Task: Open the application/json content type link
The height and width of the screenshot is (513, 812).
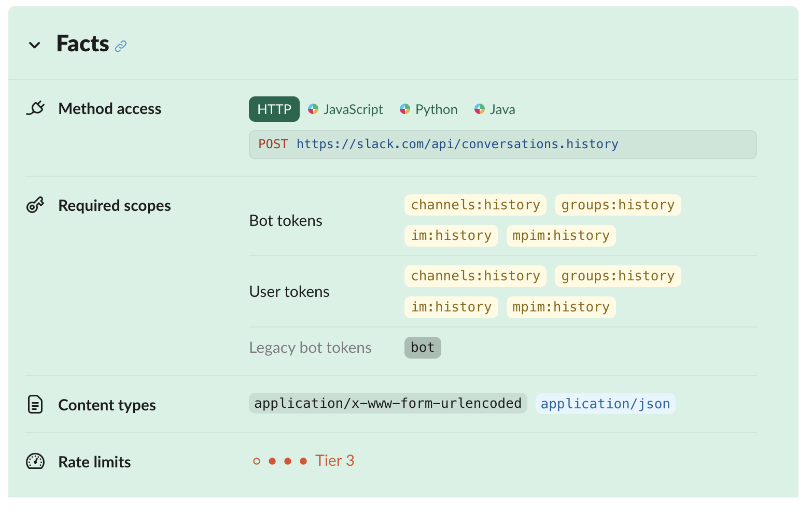Action: 605,404
